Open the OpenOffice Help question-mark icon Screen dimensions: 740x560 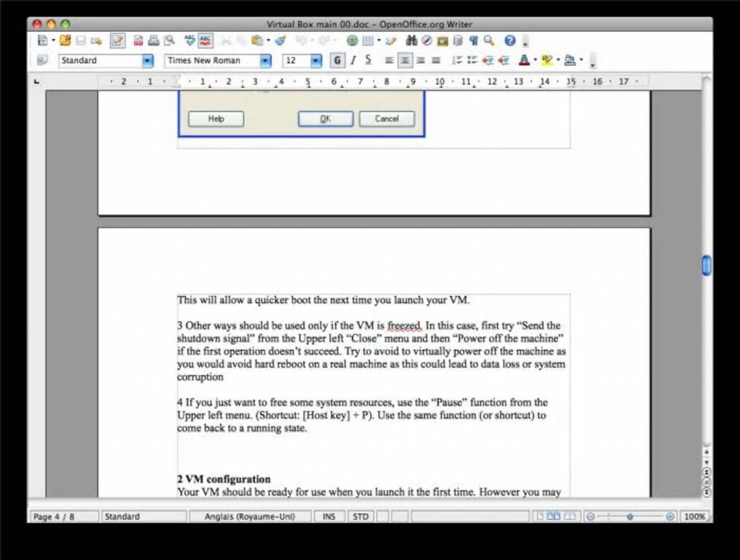[510, 41]
